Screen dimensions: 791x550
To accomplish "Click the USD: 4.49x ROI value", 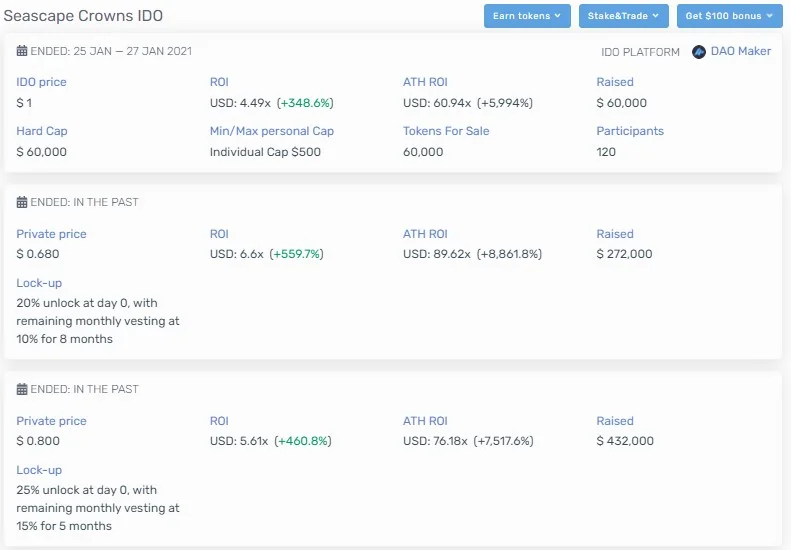I will [x=240, y=103].
